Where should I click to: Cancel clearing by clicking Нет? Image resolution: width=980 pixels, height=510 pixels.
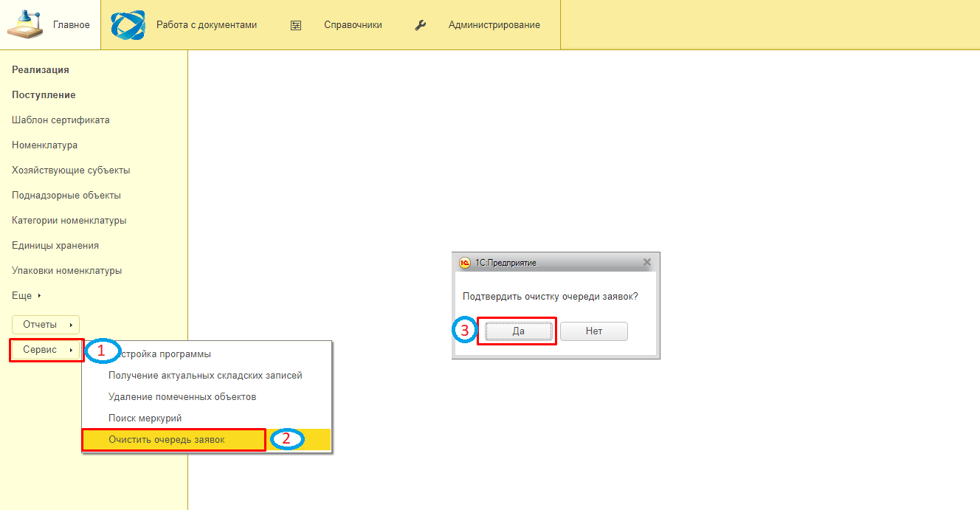click(594, 331)
